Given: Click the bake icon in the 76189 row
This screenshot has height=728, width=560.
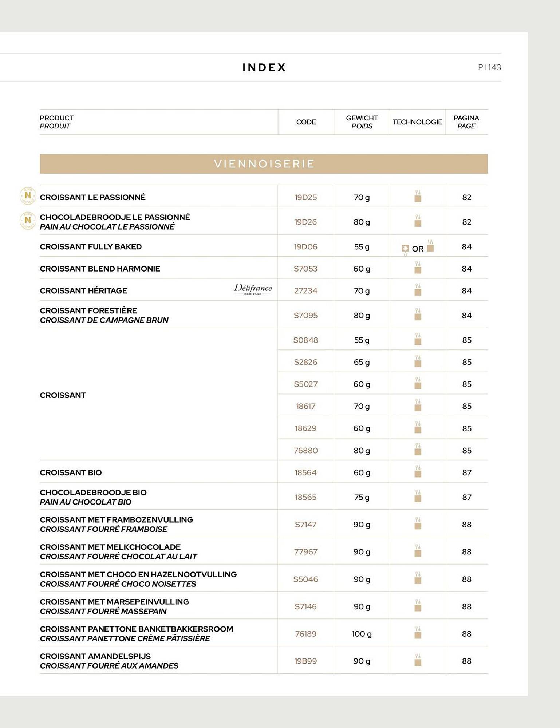Looking at the screenshot, I should click(418, 633).
